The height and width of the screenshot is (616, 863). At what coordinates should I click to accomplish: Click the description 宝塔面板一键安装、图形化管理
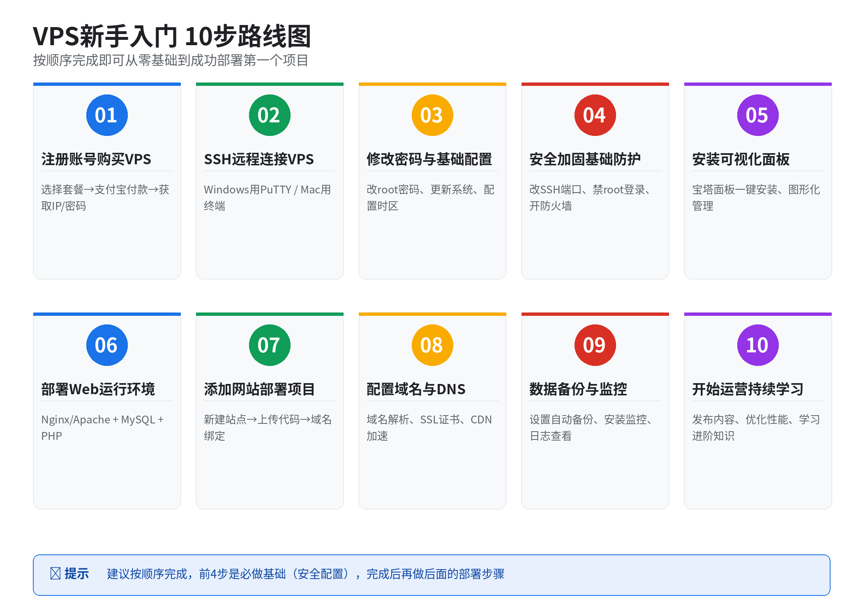point(756,198)
